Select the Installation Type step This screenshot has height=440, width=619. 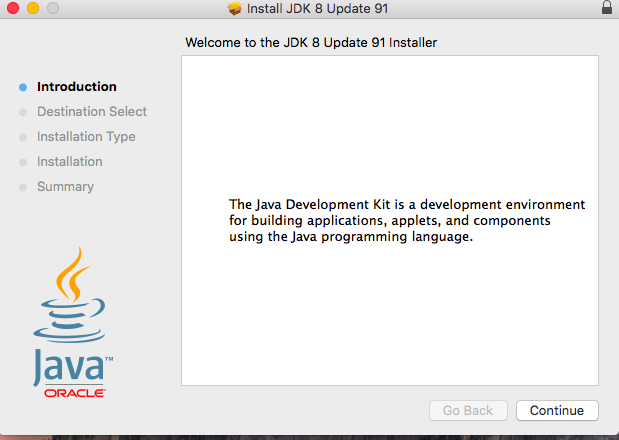86,137
